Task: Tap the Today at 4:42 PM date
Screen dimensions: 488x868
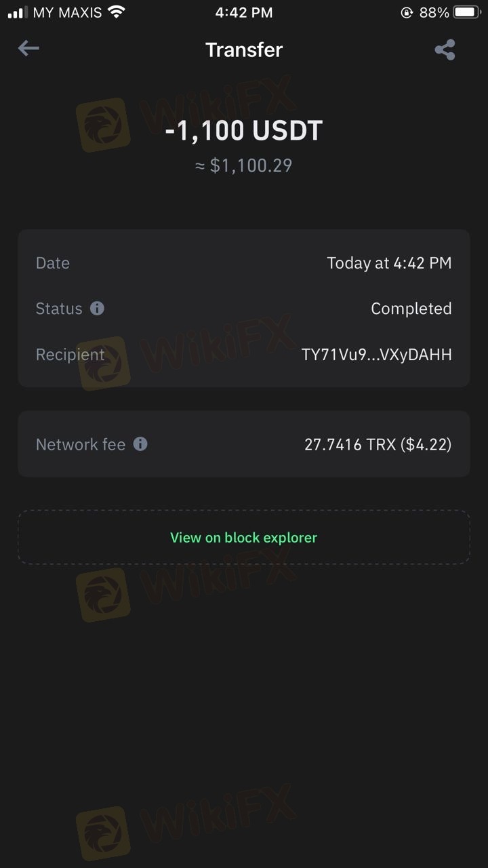Action: (389, 263)
